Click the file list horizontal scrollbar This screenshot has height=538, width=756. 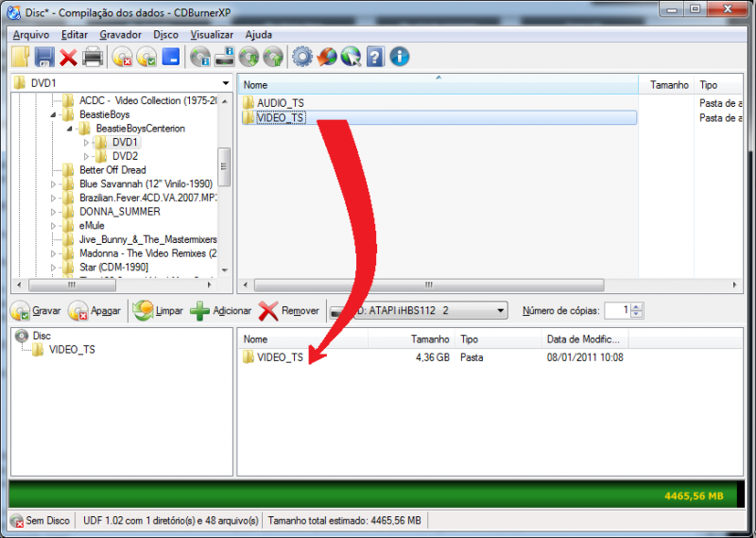click(429, 286)
